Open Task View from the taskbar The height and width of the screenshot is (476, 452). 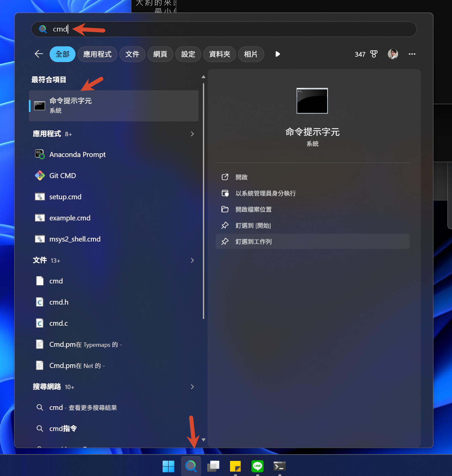pos(213,466)
